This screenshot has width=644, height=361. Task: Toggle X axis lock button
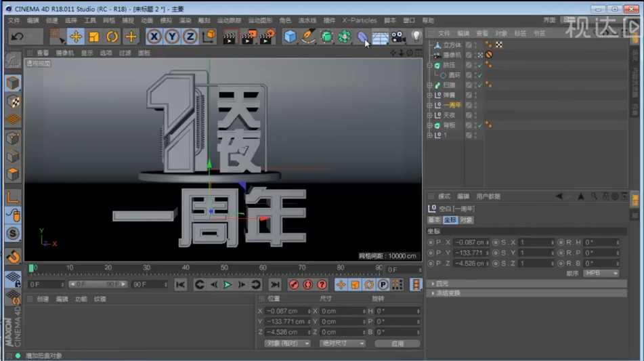(x=154, y=37)
